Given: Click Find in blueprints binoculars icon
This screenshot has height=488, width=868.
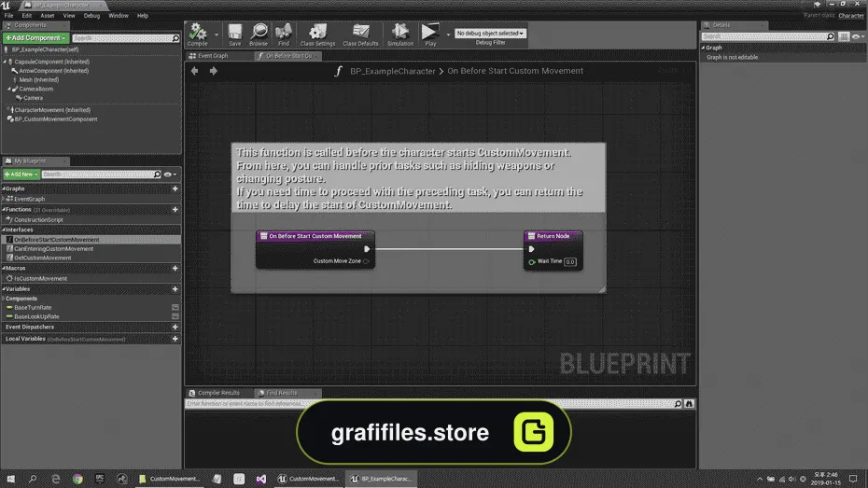Looking at the screenshot, I should (x=689, y=404).
